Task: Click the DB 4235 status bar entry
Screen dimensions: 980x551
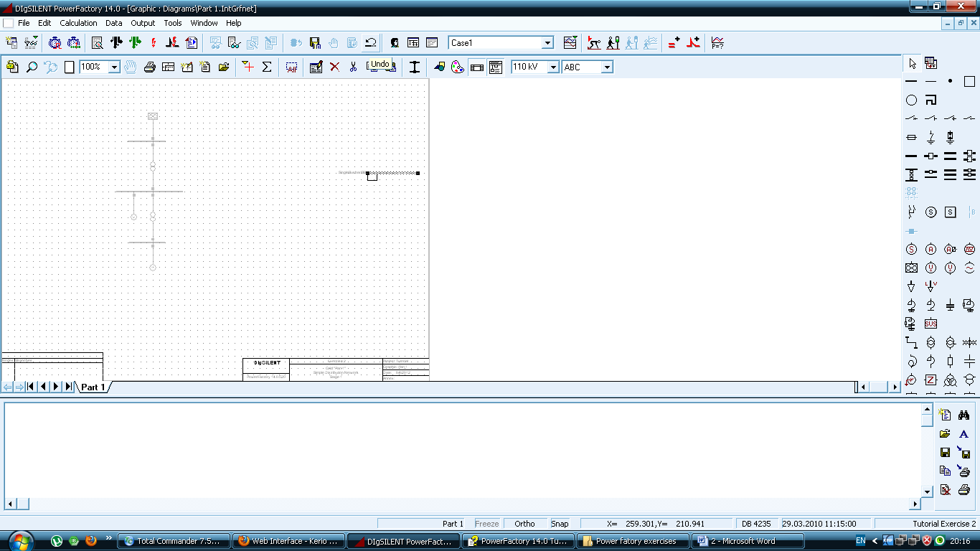Action: coord(756,524)
